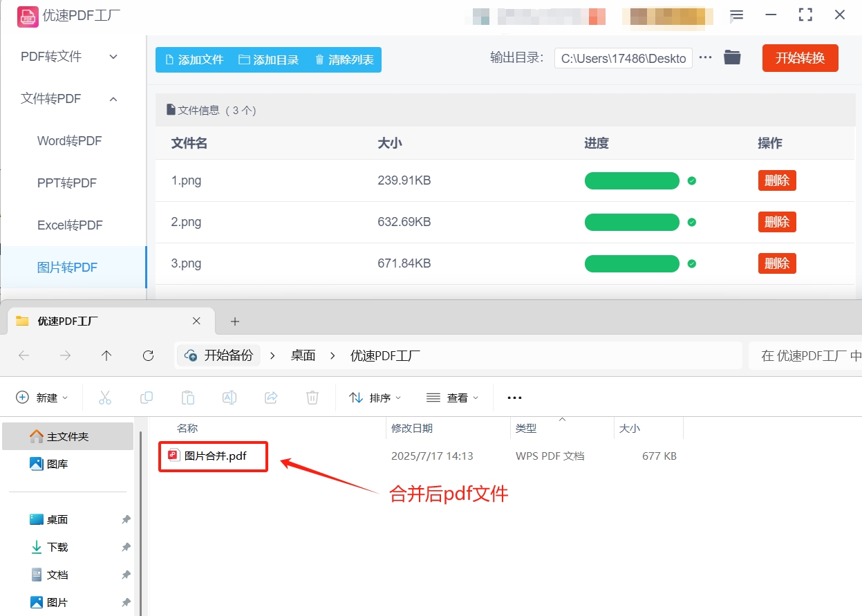This screenshot has height=616, width=862.
Task: Click the Share icon in Explorer toolbar
Action: coord(270,397)
